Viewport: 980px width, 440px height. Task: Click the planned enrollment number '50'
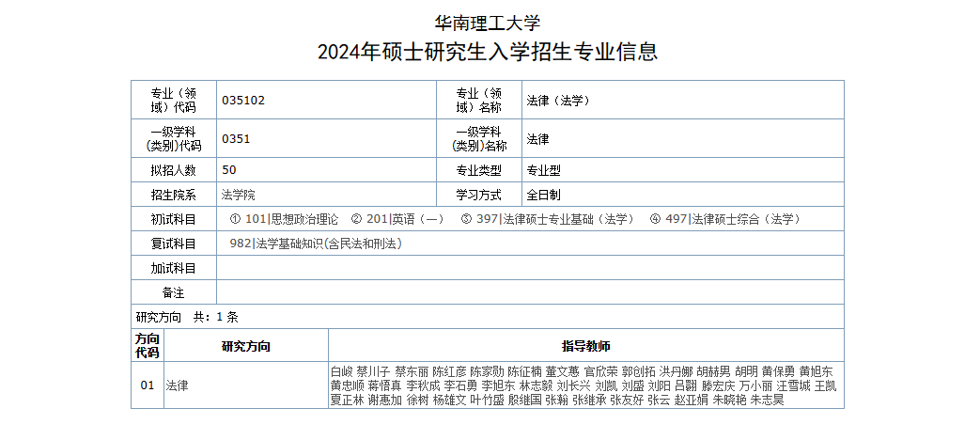tap(228, 170)
